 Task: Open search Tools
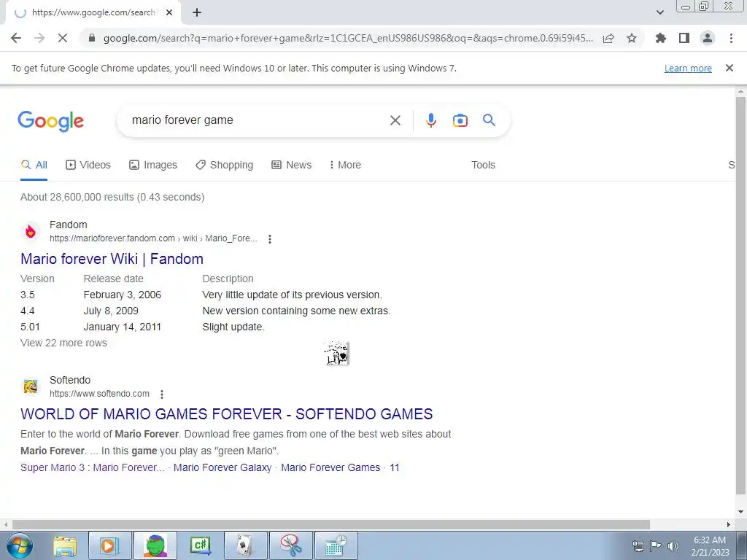[x=483, y=166]
